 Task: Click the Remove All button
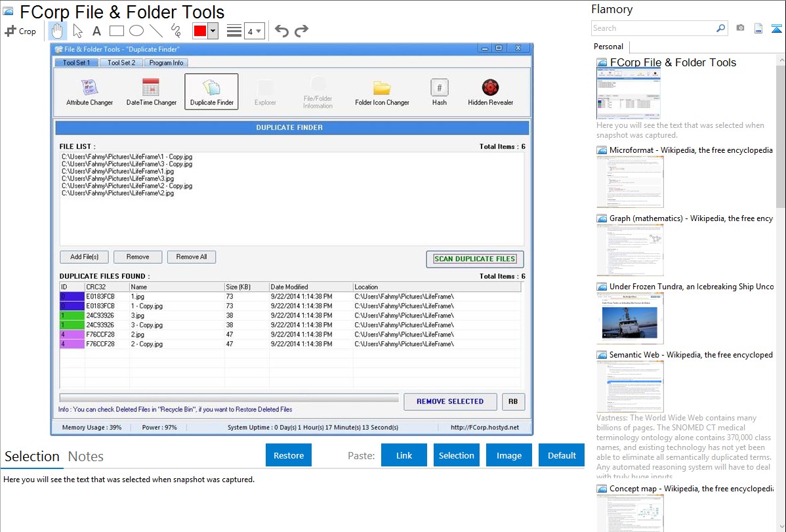pyautogui.click(x=192, y=256)
